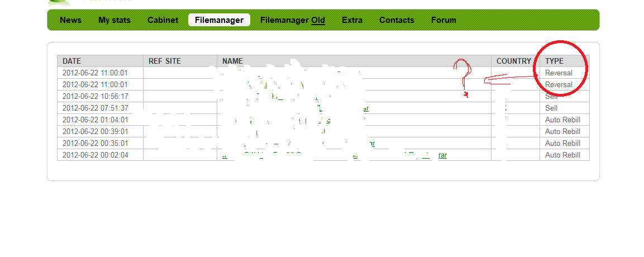Navigate to the Extra section

(352, 20)
